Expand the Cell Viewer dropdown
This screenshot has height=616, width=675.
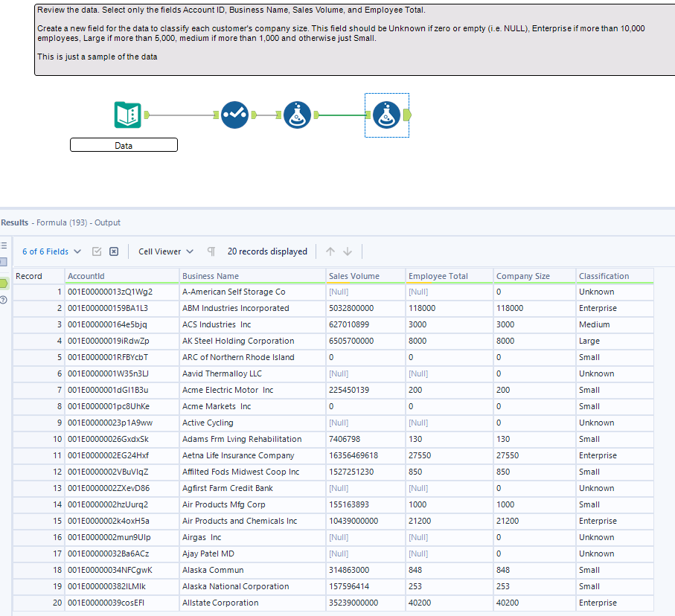[161, 251]
